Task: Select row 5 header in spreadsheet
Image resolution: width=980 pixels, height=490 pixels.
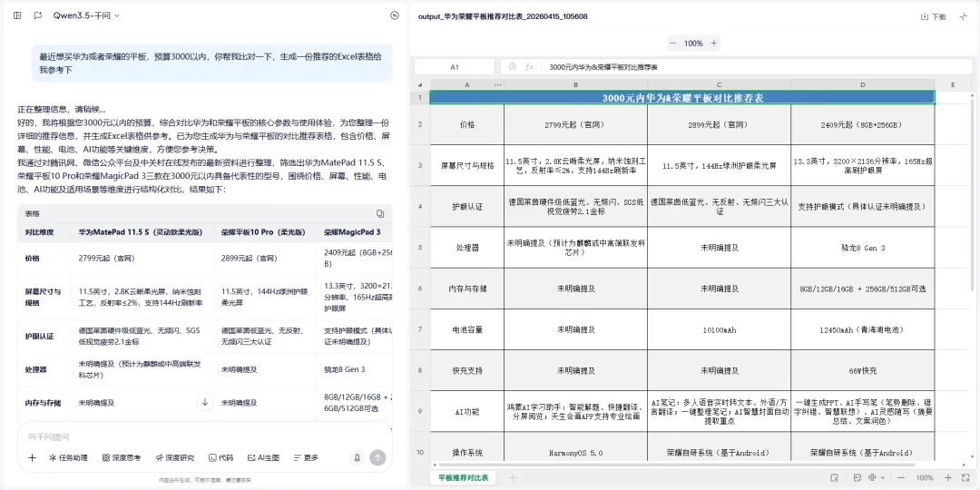Action: 420,248
